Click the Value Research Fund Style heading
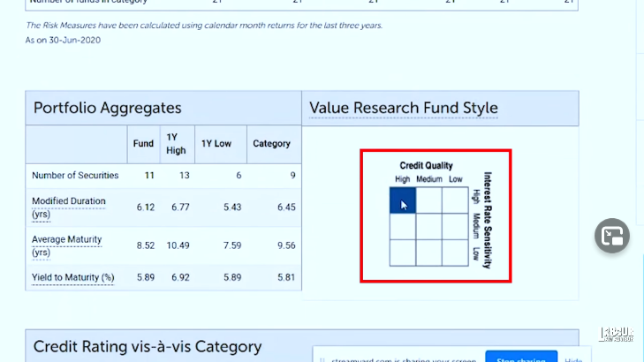This screenshot has width=644, height=362. (x=404, y=108)
